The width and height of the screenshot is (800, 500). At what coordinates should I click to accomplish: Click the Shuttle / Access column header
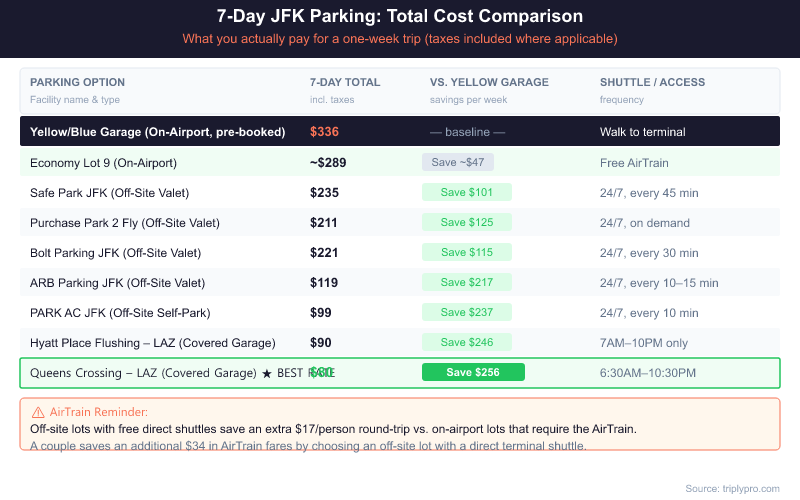(652, 82)
